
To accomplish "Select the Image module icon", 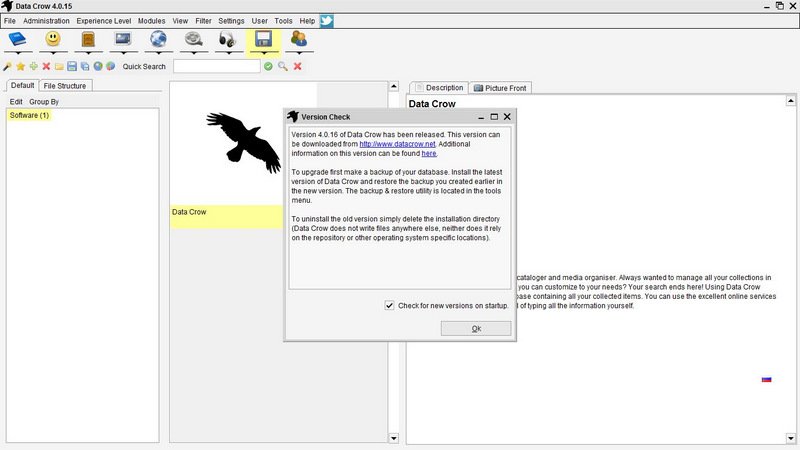I will pyautogui.click(x=123, y=39).
